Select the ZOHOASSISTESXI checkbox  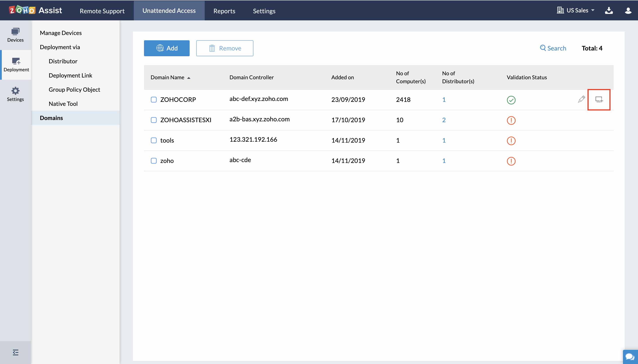[x=154, y=120]
